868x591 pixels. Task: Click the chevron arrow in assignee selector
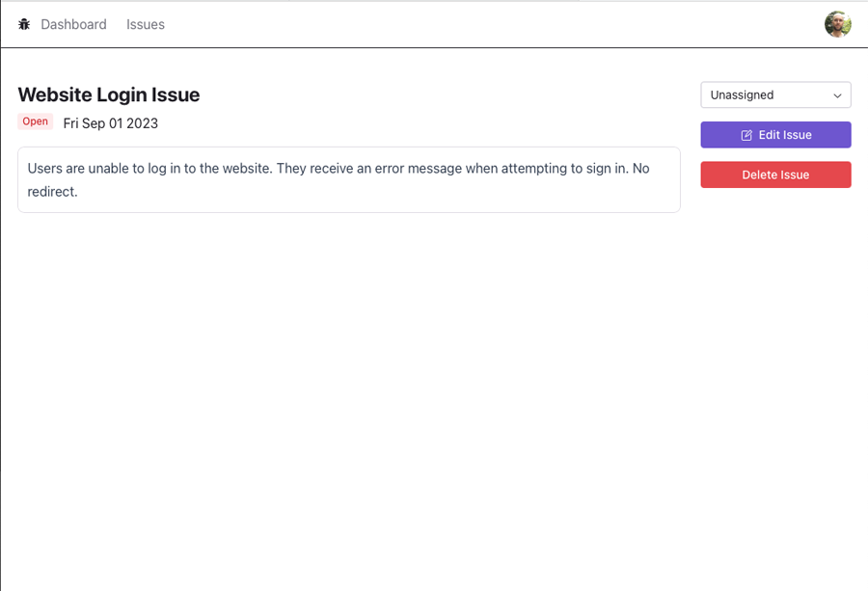837,95
